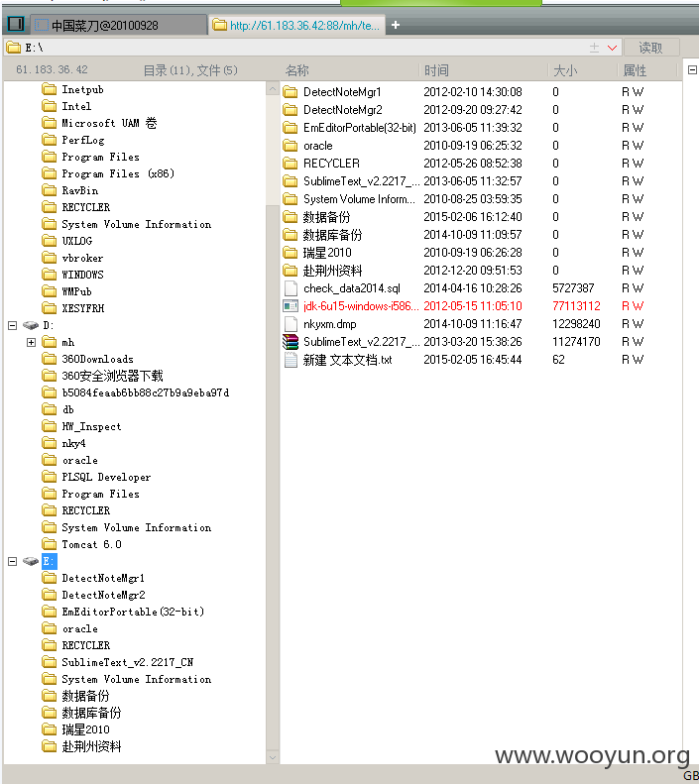Image resolution: width=699 pixels, height=784 pixels.
Task: Click the nkyxm.dmp file icon
Action: 291,324
